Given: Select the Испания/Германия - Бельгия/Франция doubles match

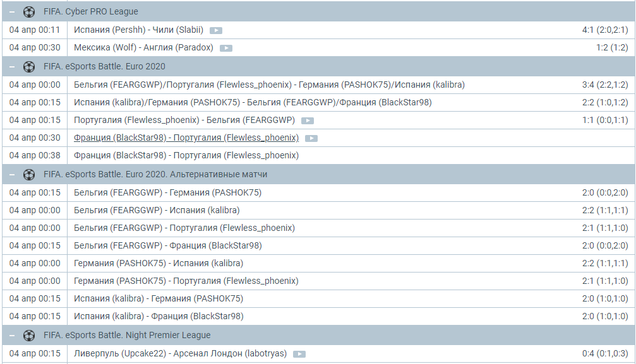Looking at the screenshot, I should 253,102.
